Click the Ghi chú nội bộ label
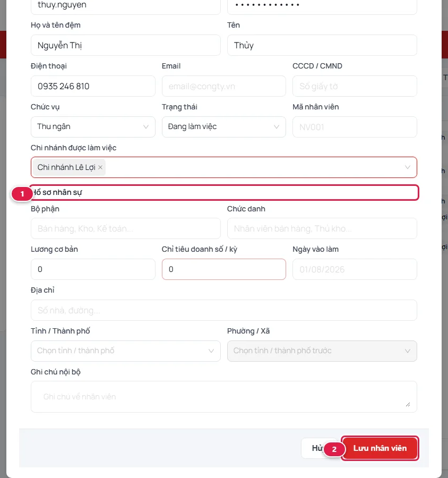Screen dimensions: 448x478 (x=55, y=372)
